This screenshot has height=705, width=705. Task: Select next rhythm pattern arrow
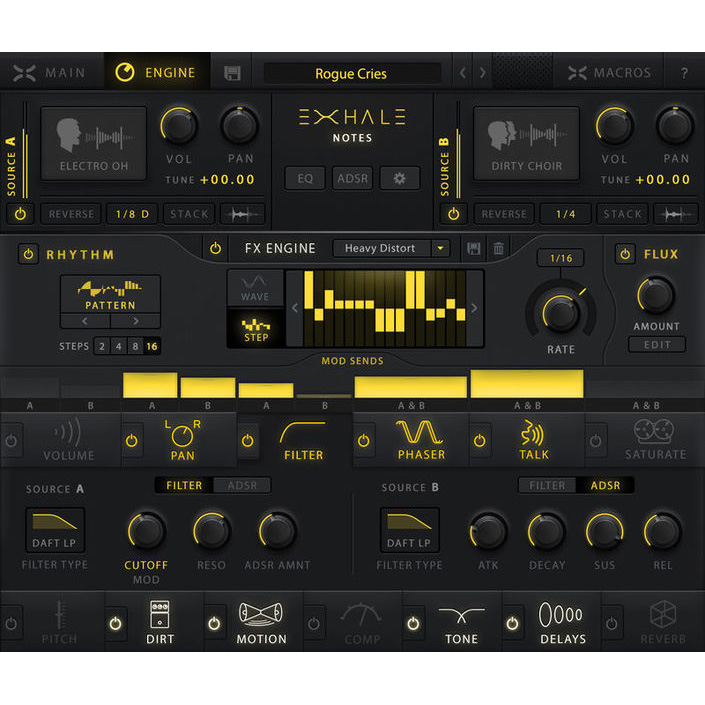pyautogui.click(x=135, y=321)
